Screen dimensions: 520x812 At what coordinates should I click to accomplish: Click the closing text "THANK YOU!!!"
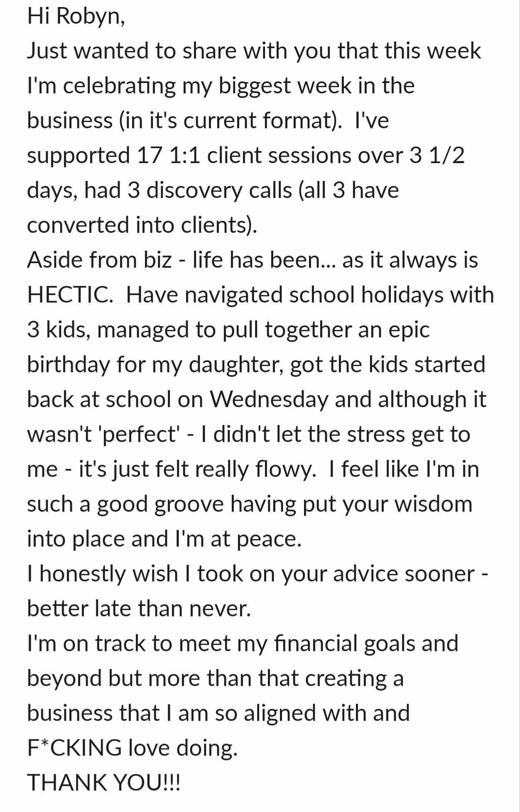[x=104, y=784]
